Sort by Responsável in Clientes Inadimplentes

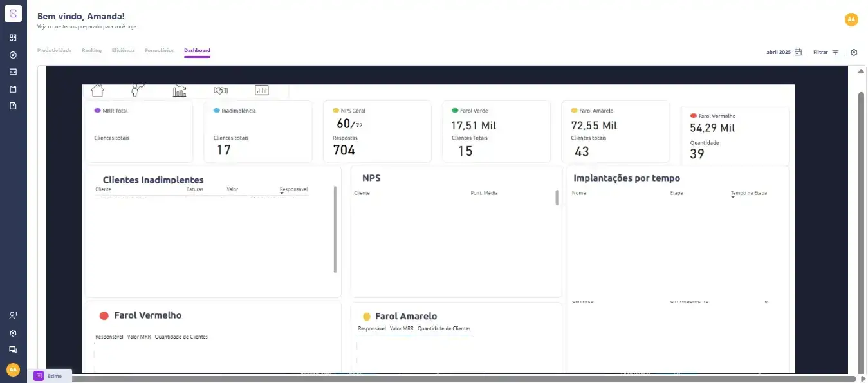point(293,189)
